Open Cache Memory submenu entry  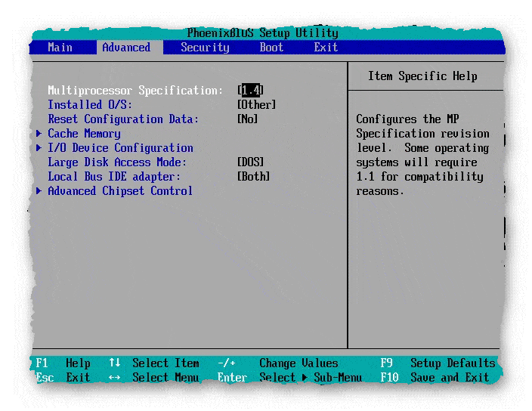coord(84,134)
